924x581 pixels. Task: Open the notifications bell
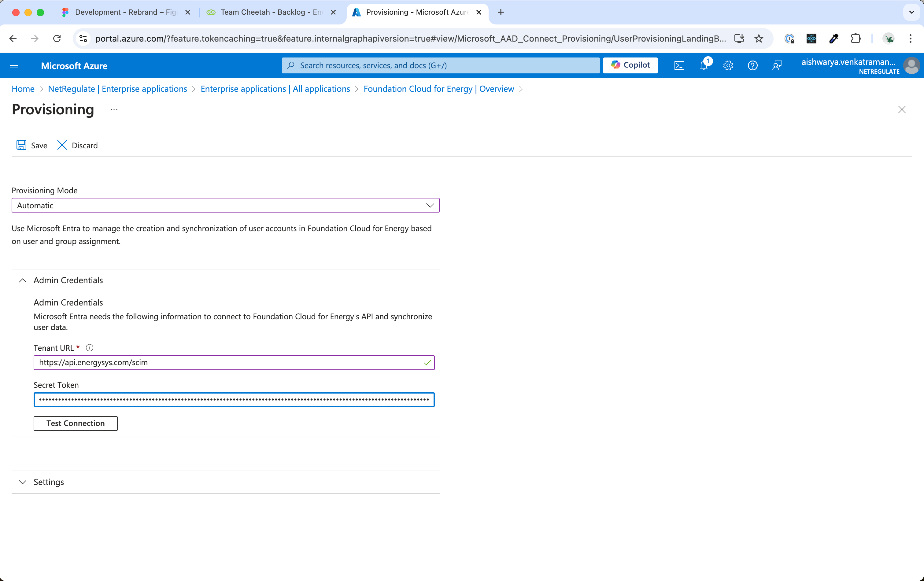704,66
